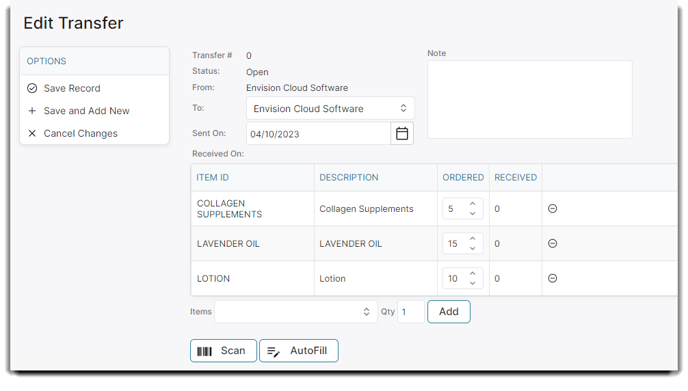Click the Sent On date field

(319, 134)
